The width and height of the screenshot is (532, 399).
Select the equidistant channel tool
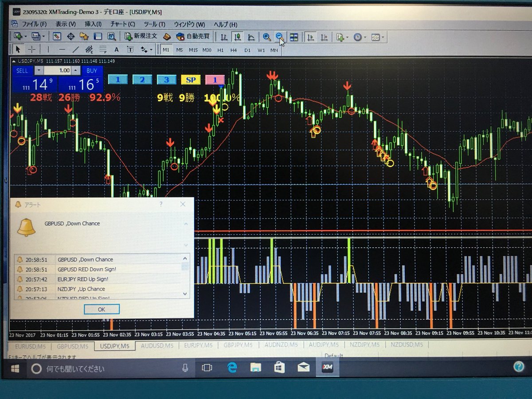(89, 49)
